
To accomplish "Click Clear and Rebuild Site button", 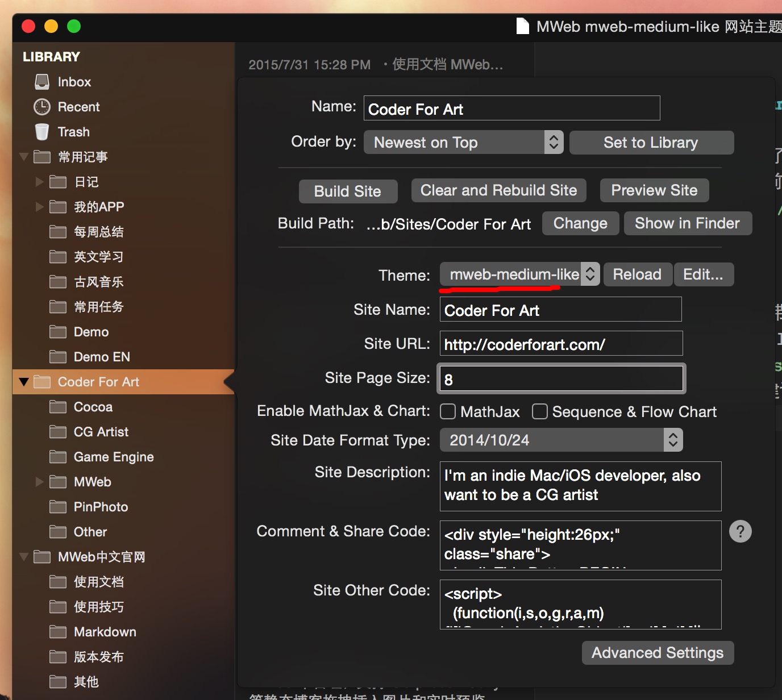I will pos(499,190).
